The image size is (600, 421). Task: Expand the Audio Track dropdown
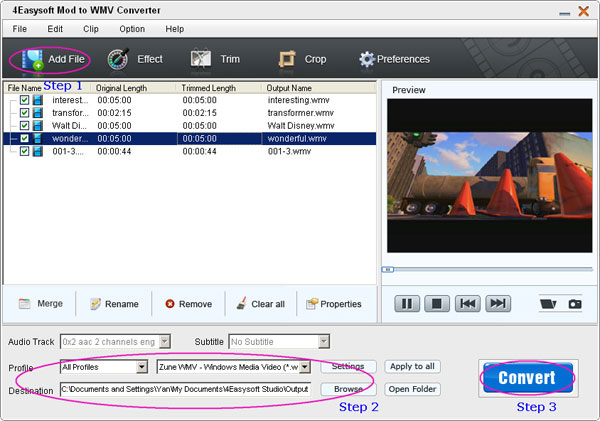[x=165, y=341]
